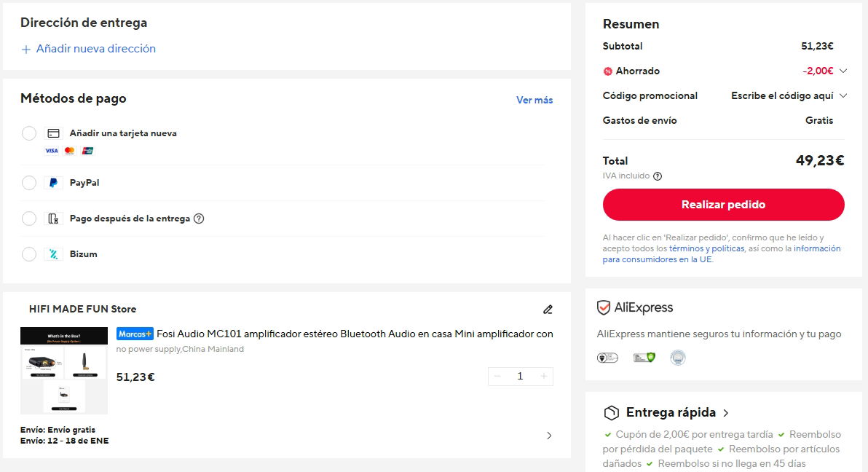Screen dimensions: 868x472
Task: Select the Añadir una tarjeta nueva radio button
Action: [x=29, y=133]
